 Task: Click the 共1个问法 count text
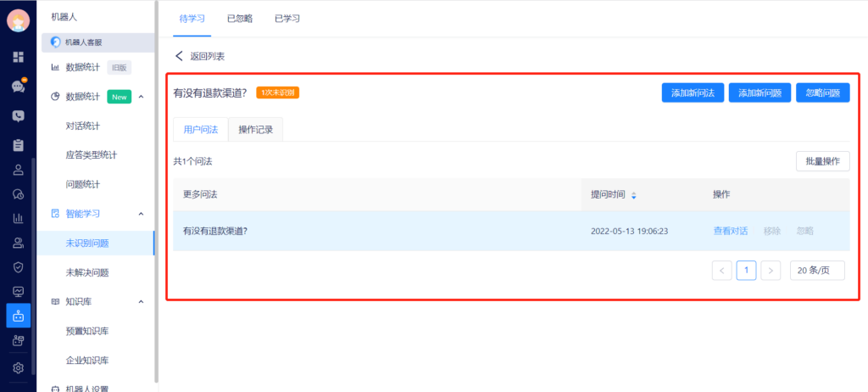coord(192,161)
